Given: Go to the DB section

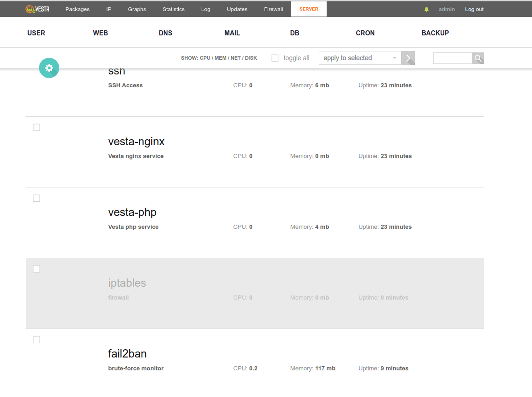Looking at the screenshot, I should (294, 33).
